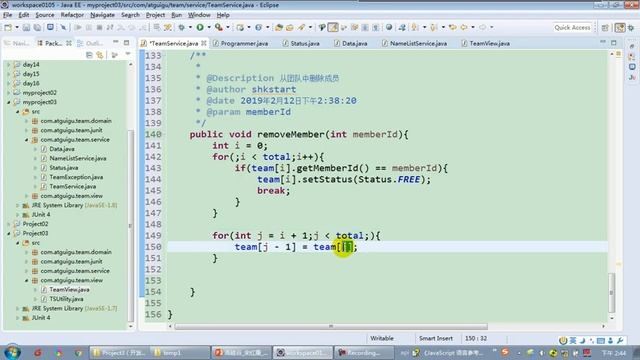This screenshot has width=640, height=360.
Task: Expand JRE System Library JavaSE-1.8
Action: point(18,205)
